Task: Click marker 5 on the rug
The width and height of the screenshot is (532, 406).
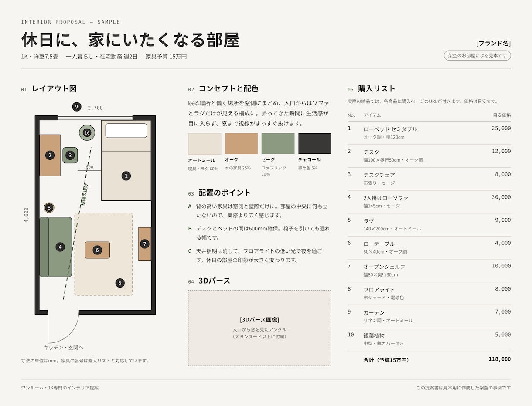Action: pyautogui.click(x=120, y=283)
